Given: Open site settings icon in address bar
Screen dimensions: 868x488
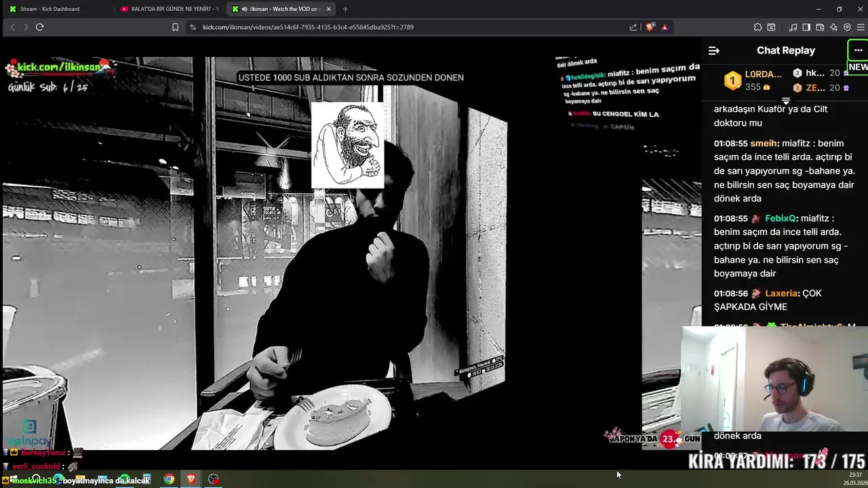Looking at the screenshot, I should pos(193,27).
